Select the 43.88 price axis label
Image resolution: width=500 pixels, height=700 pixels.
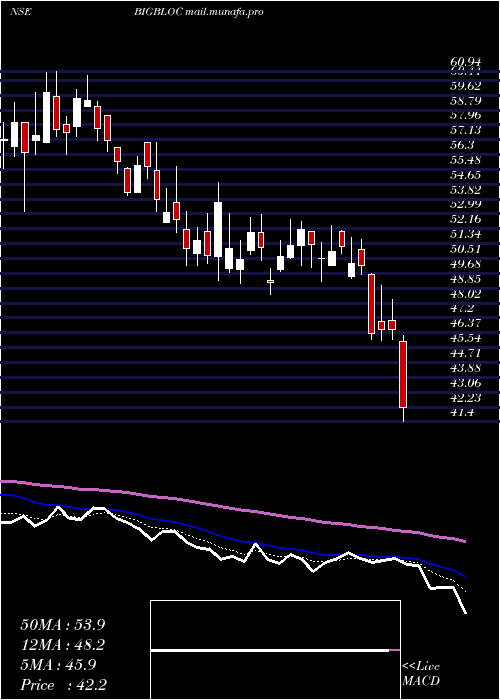(466, 368)
